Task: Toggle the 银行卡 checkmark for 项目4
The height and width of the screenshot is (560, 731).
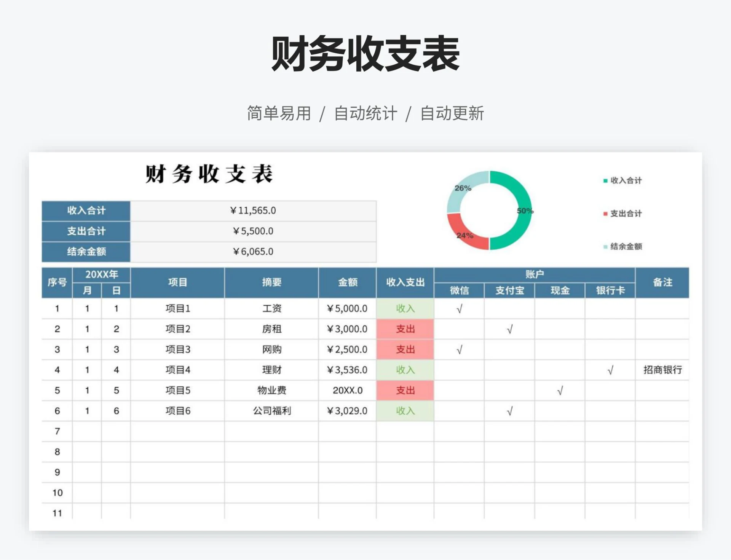Action: 611,370
